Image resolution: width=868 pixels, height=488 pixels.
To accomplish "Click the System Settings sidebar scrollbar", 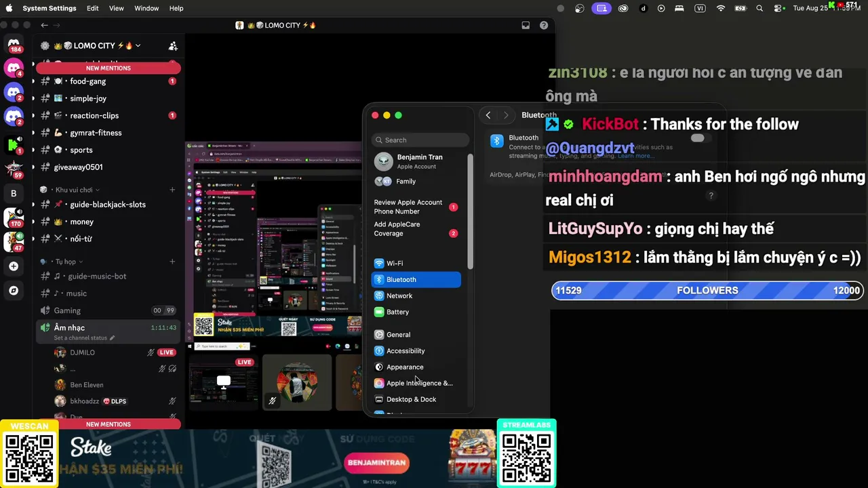I will (471, 210).
